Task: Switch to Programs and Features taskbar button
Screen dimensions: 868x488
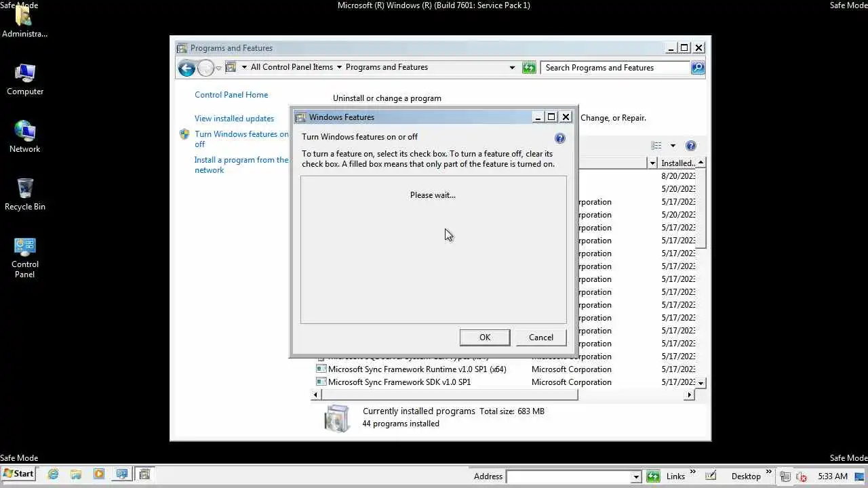Action: coord(144,474)
